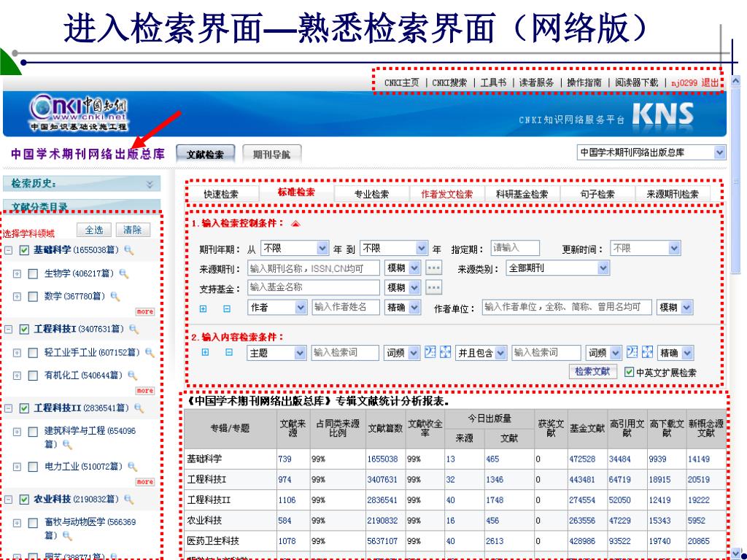The image size is (747, 560).
Task: Click the magnifier icon beside 畜牧与动物医学
Action: (x=67, y=536)
